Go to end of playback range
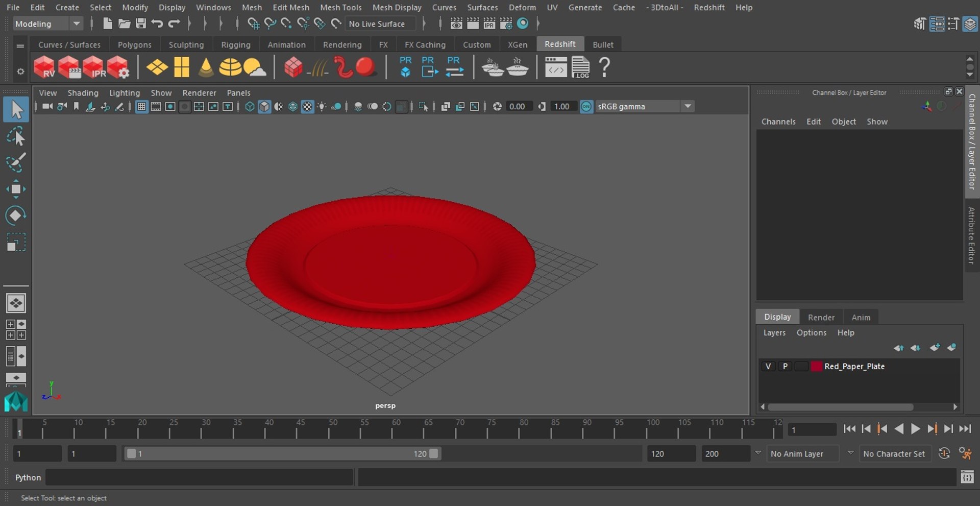 click(965, 429)
